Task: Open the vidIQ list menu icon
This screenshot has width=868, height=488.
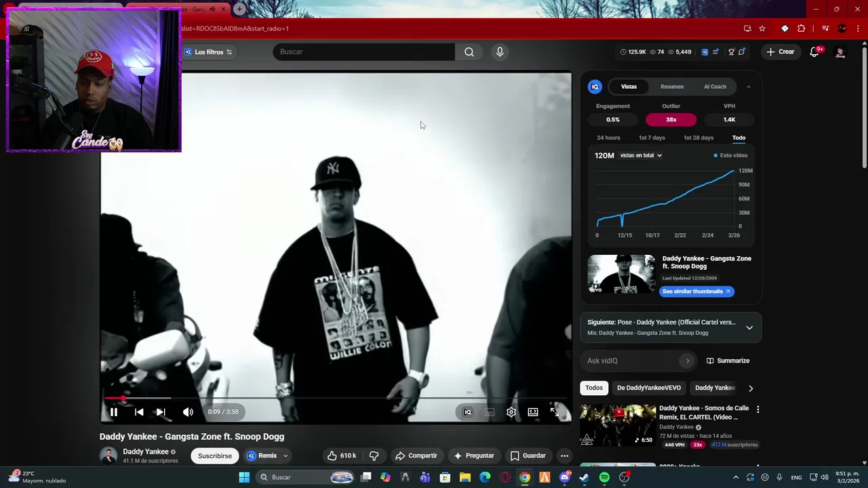Action: tap(715, 52)
